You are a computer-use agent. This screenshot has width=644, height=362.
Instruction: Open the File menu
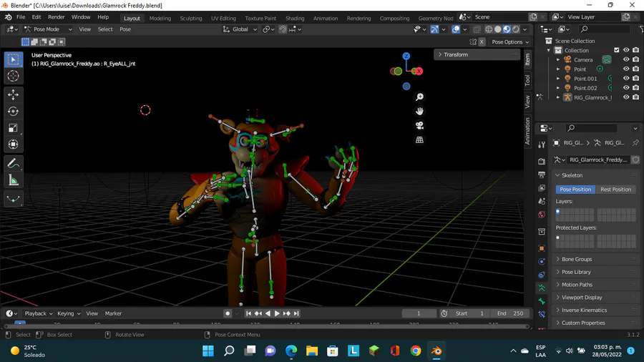coord(21,17)
